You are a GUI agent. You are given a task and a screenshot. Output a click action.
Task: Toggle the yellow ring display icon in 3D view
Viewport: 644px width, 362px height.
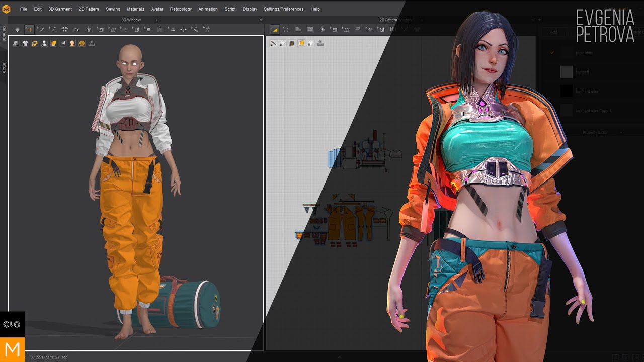click(x=35, y=44)
